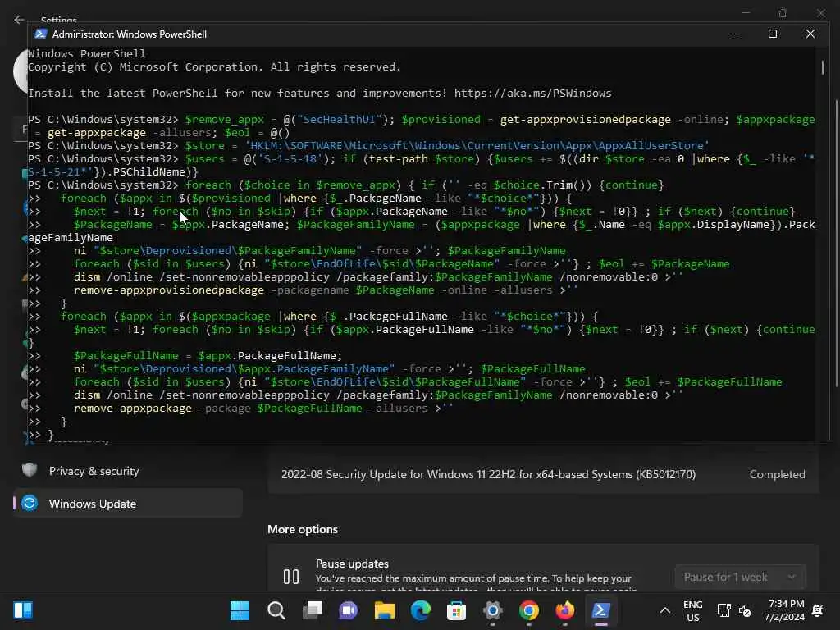Show hidden tray icons chevron
This screenshot has height=630, width=840.
point(664,610)
